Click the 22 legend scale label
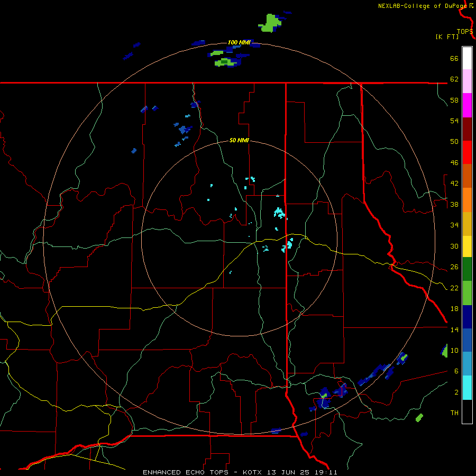 454,288
